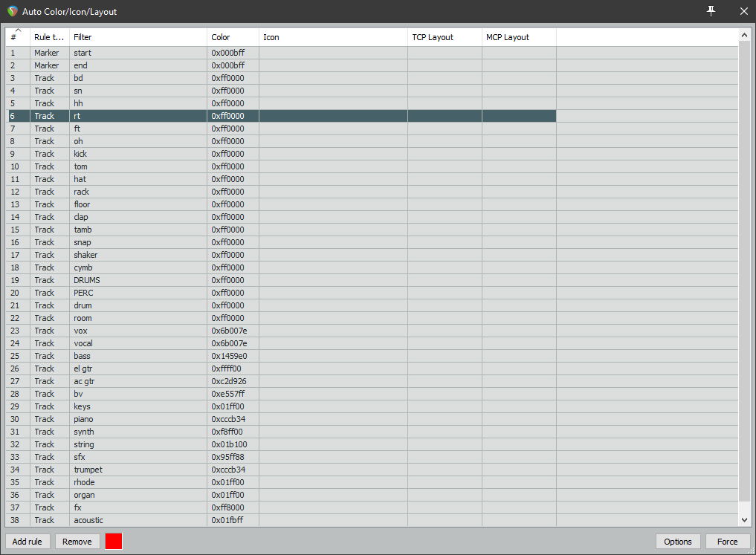Close the Auto Color/Icon/Layout window
This screenshot has height=555, width=756.
pyautogui.click(x=743, y=11)
